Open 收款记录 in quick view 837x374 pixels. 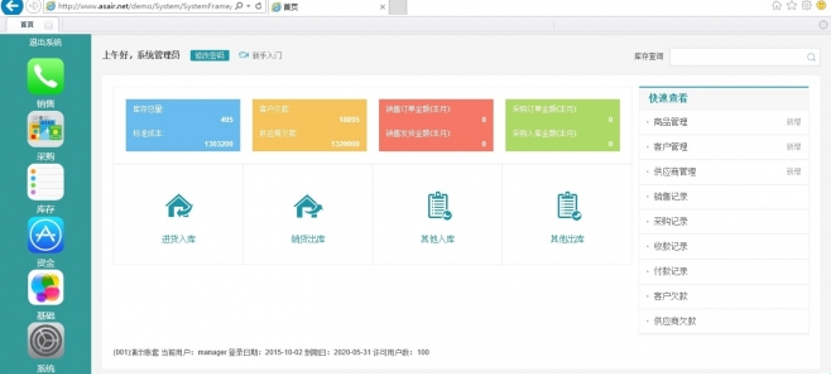tap(670, 246)
